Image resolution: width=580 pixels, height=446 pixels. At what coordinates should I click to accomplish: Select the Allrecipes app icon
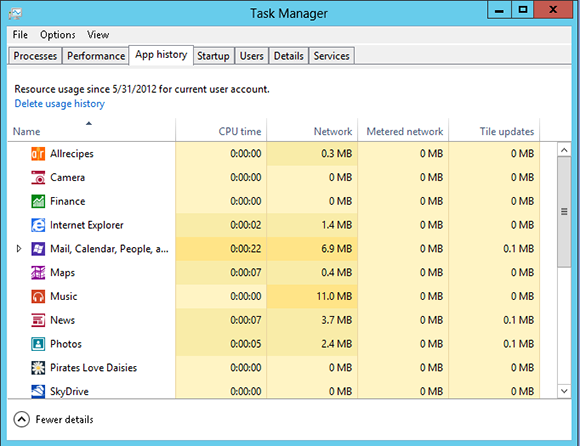[x=38, y=153]
